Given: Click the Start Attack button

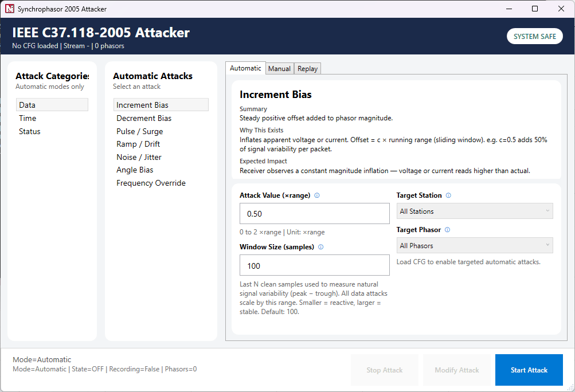Looking at the screenshot, I should click(x=529, y=370).
